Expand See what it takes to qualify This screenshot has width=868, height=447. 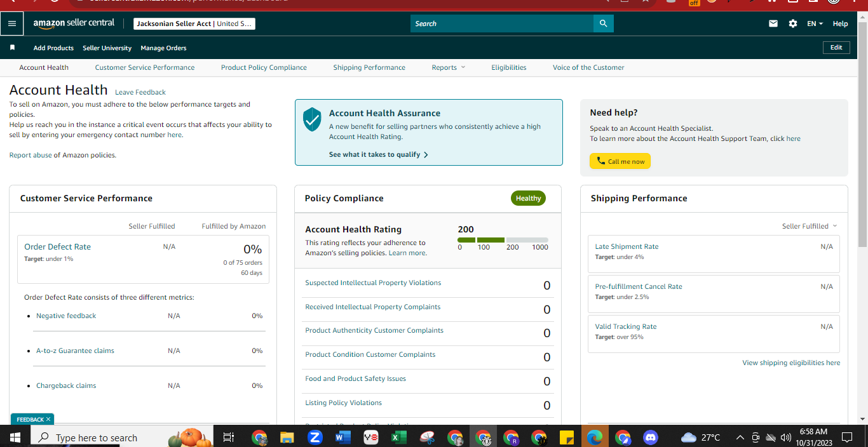(378, 154)
